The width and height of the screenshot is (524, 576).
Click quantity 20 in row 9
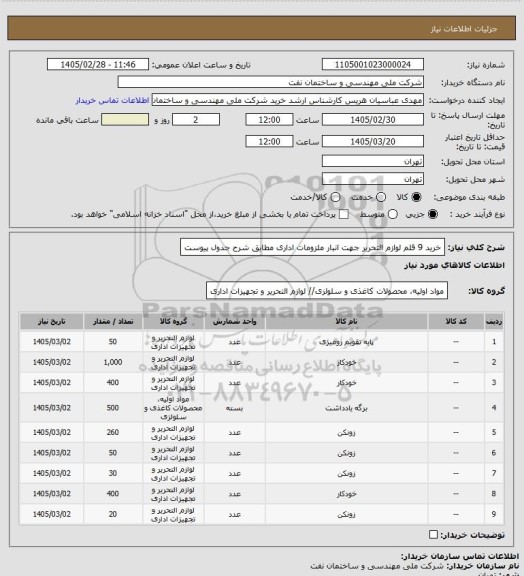tap(113, 514)
